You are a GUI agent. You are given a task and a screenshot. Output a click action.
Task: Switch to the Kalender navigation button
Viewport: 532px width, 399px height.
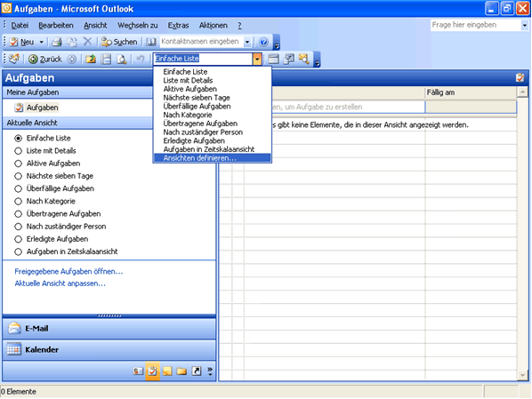pos(109,349)
